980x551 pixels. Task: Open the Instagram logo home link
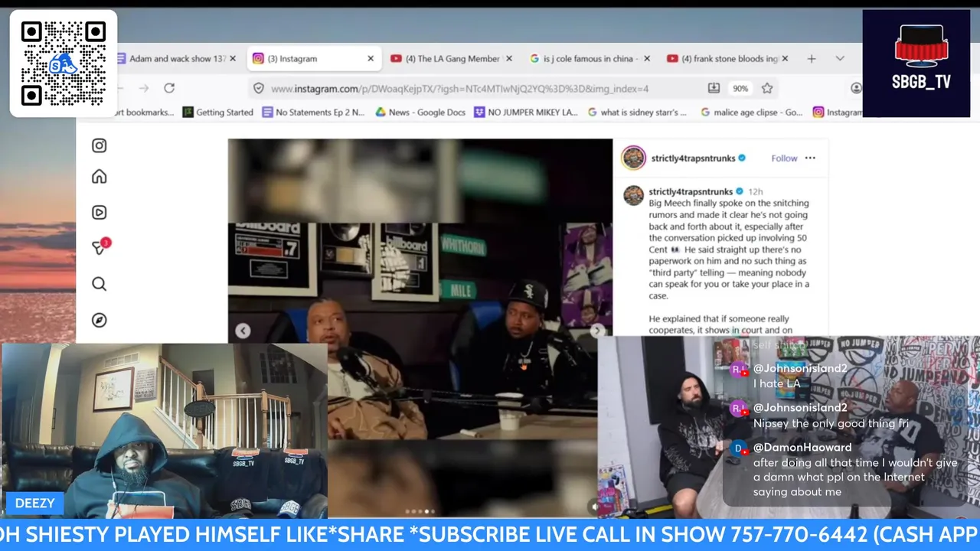(x=99, y=145)
